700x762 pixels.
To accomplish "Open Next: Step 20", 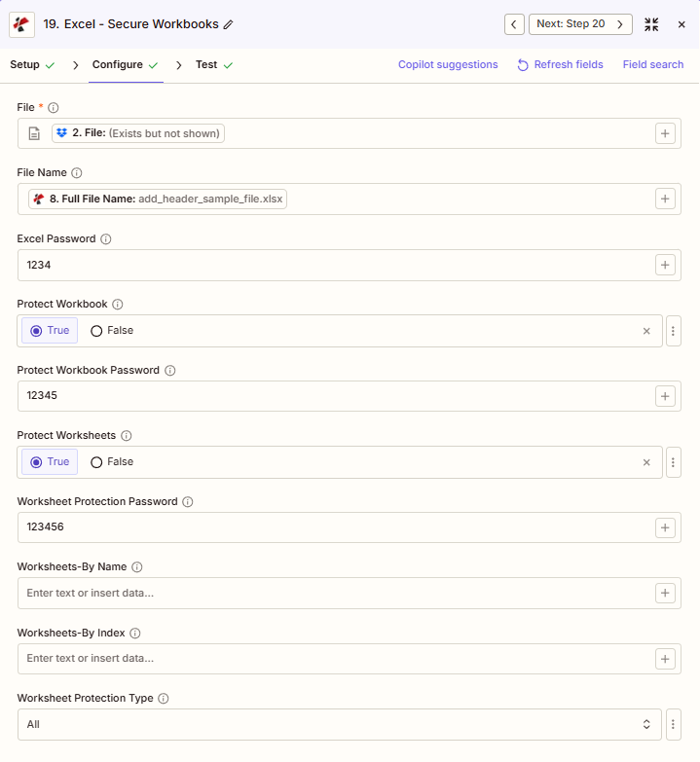I will (580, 24).
